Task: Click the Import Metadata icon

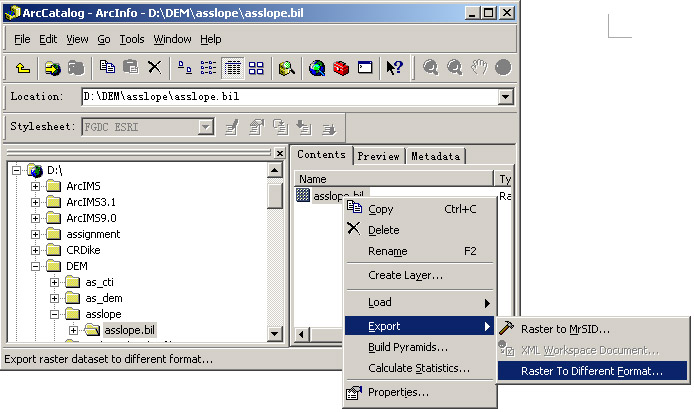Action: 304,127
